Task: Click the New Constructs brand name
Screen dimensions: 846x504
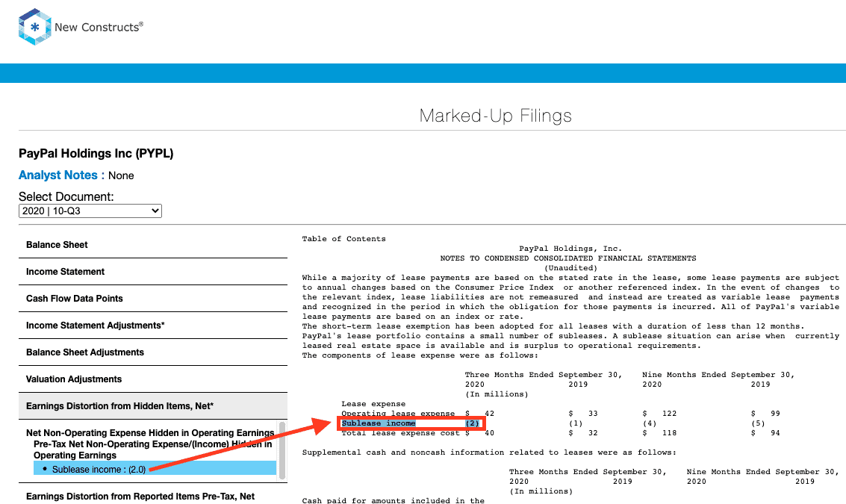Action: (99, 27)
